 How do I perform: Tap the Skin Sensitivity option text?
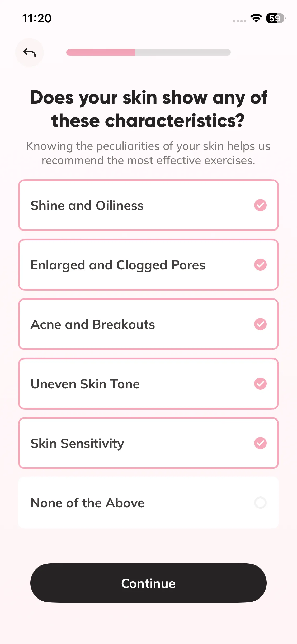pyautogui.click(x=77, y=444)
